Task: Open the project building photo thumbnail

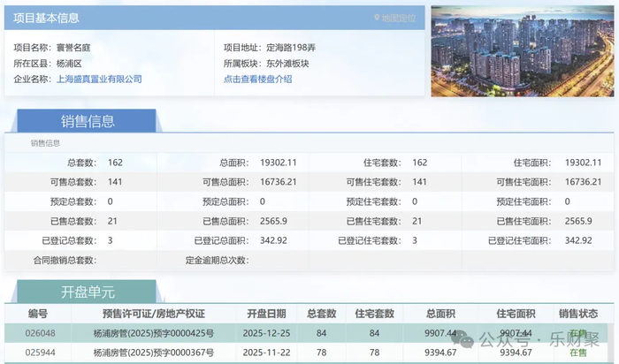Action: tap(523, 51)
